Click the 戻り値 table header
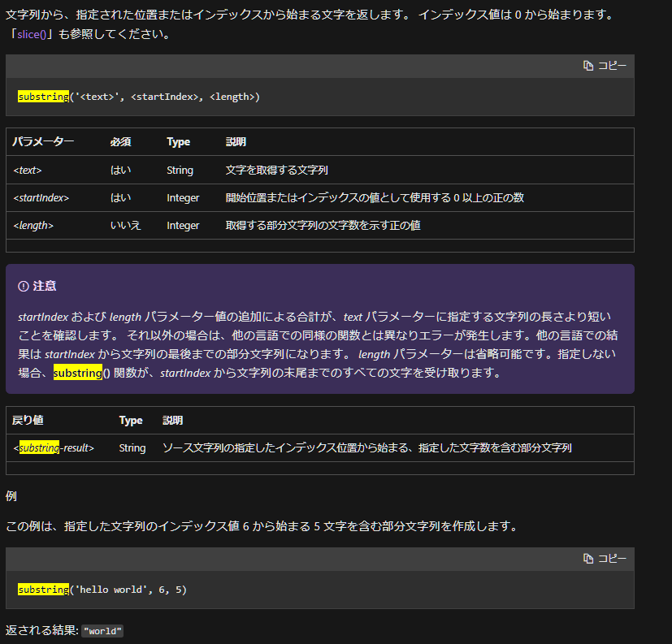 pyautogui.click(x=26, y=420)
